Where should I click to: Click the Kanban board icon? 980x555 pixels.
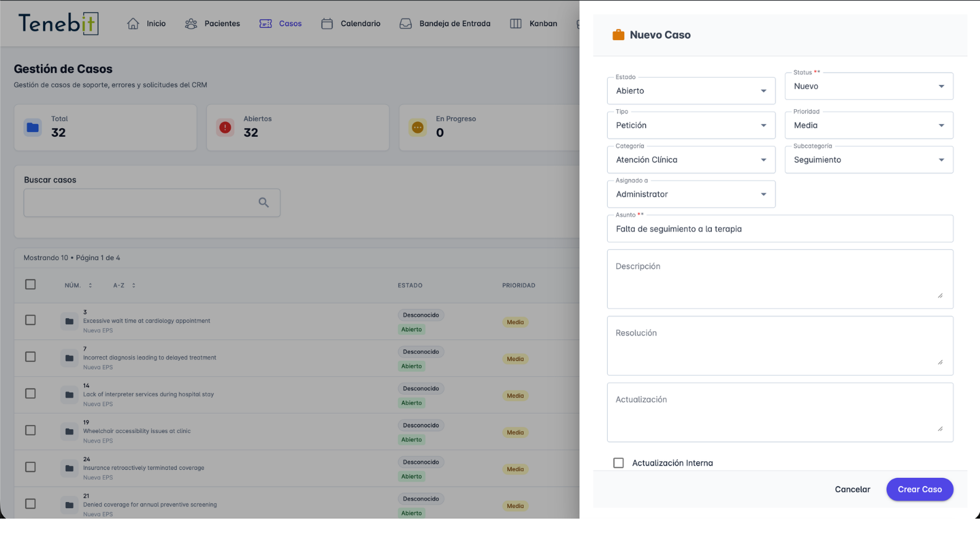pos(516,23)
